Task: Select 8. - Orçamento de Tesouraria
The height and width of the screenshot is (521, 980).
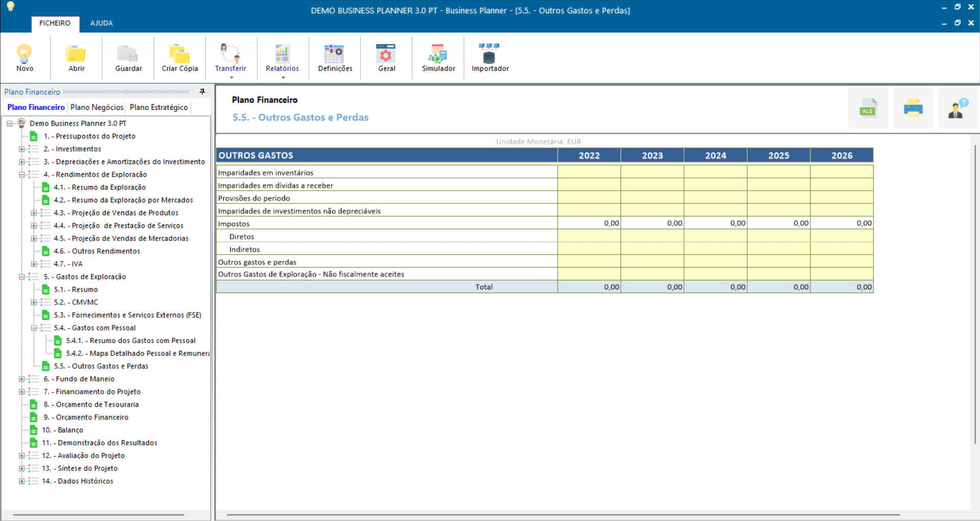Action: [91, 405]
